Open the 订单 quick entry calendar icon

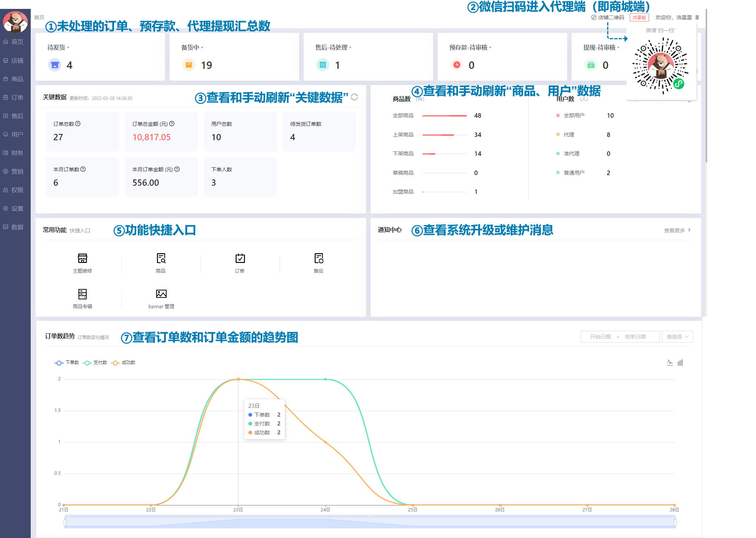[240, 258]
